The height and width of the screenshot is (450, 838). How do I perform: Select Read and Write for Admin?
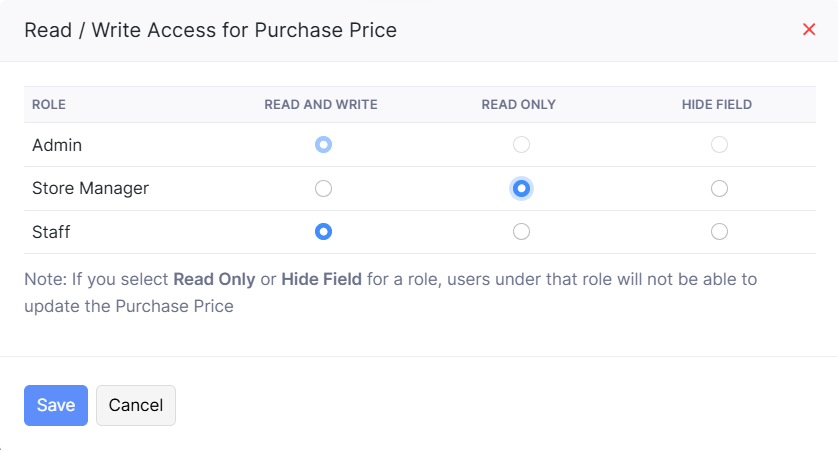coord(323,145)
